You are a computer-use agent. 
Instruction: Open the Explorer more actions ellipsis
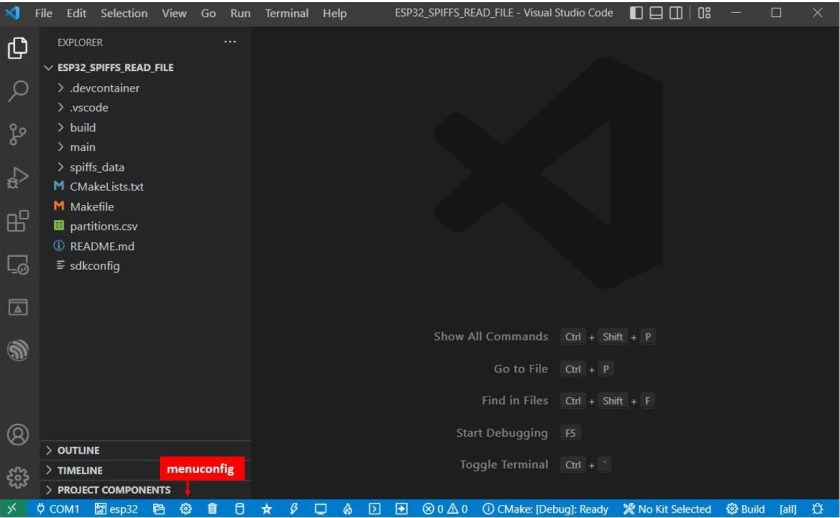[230, 42]
